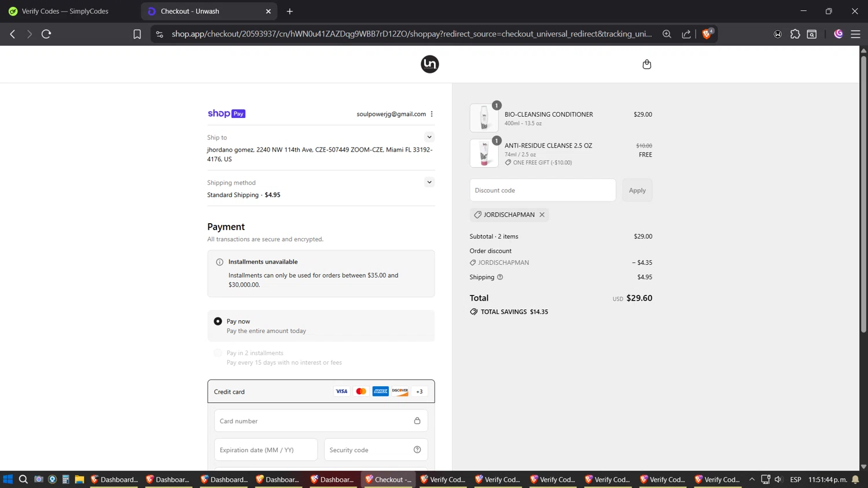Click the security code help question icon
This screenshot has width=868, height=488.
pos(417,450)
